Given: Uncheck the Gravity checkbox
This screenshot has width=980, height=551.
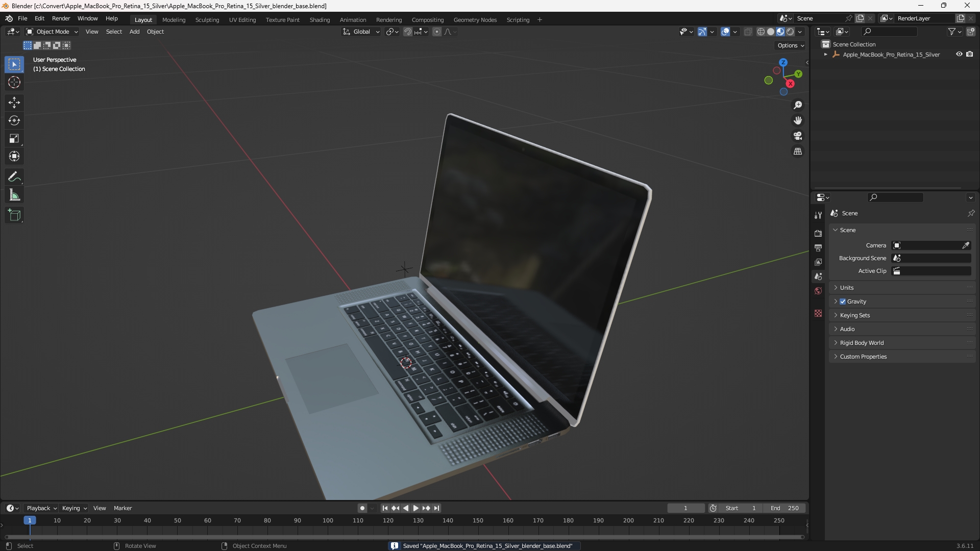Looking at the screenshot, I should coord(843,302).
